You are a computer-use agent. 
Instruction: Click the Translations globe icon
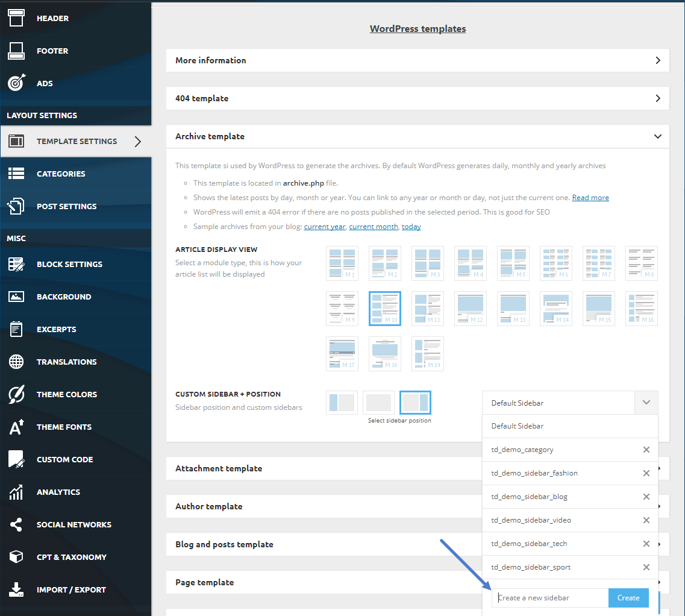coord(16,362)
